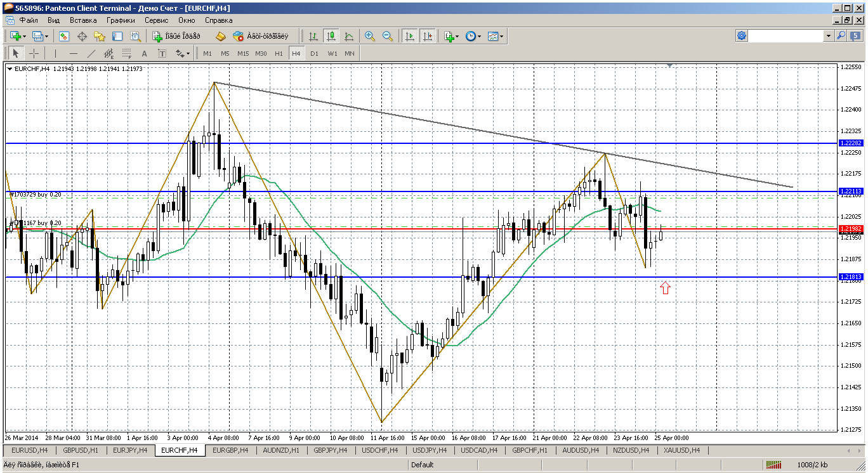868x473 pixels.
Task: Zoom in on the chart
Action: [x=370, y=36]
